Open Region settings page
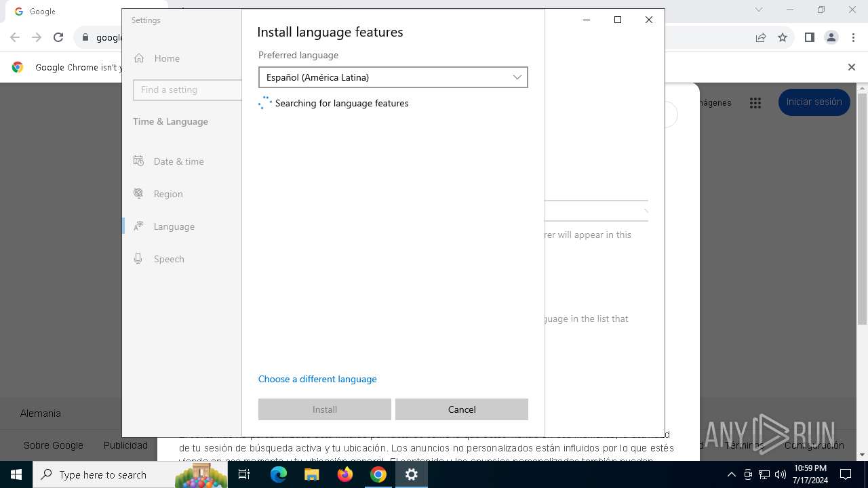This screenshot has height=488, width=868. pos(182,194)
